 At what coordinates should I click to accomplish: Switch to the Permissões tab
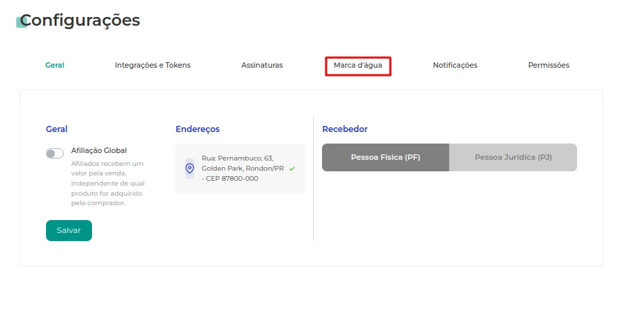point(549,65)
